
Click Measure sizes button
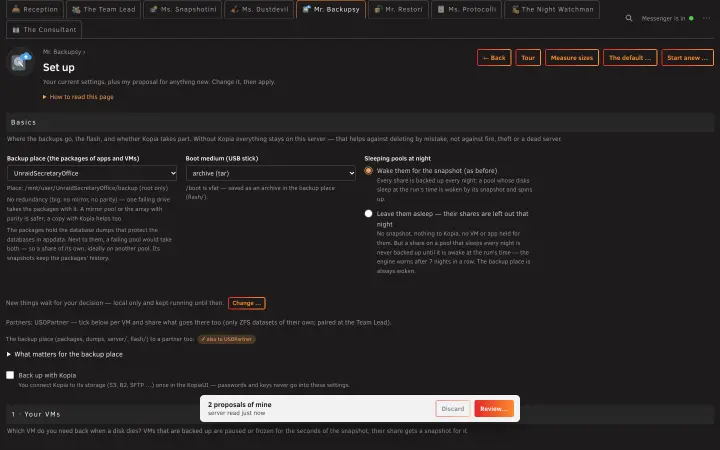[x=572, y=58]
